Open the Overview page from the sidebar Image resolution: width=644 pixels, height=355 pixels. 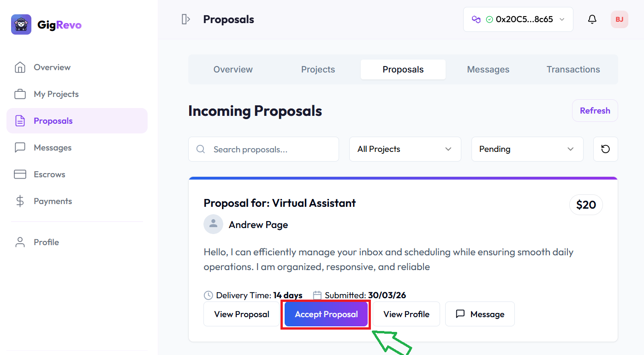(x=51, y=67)
